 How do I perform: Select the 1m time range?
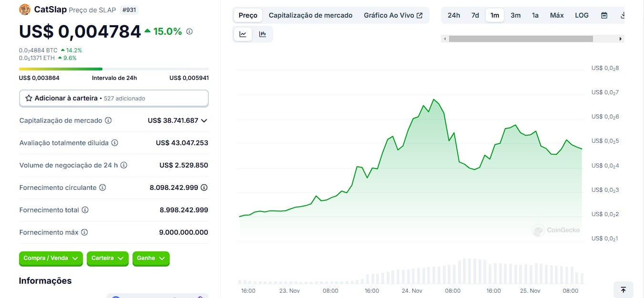495,15
